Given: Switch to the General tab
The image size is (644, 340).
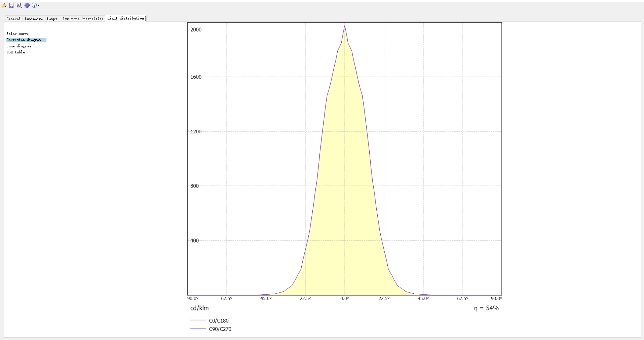Looking at the screenshot, I should (x=13, y=19).
